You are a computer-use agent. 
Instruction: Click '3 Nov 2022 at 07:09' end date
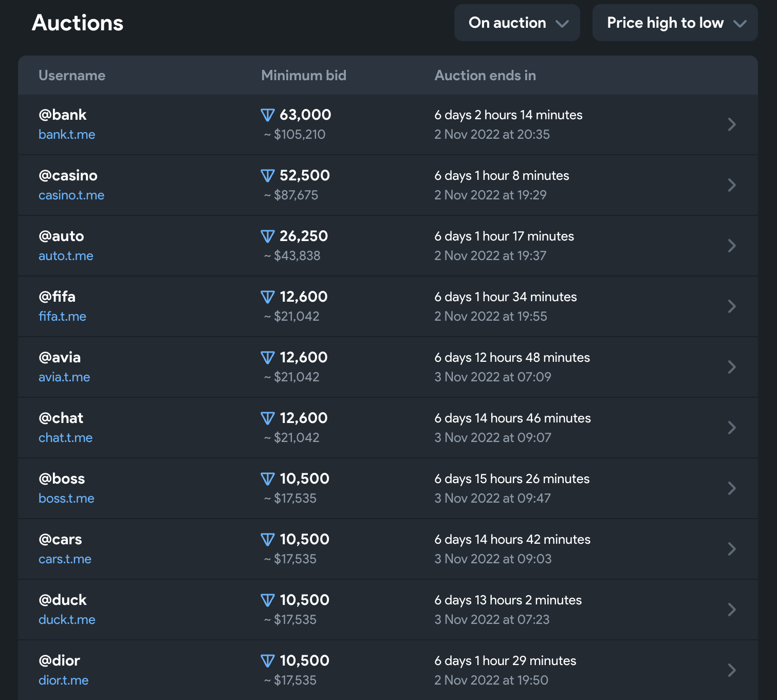[x=493, y=377]
